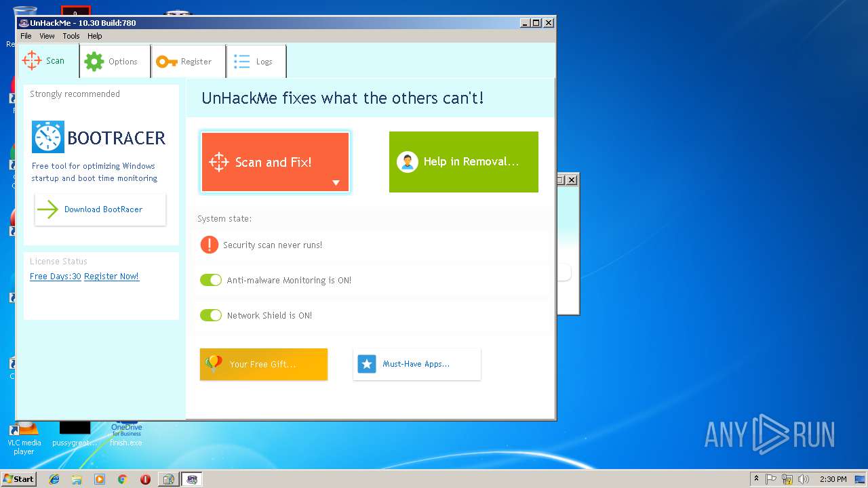
Task: Open Windows Explorer folder in taskbar
Action: pos(77,479)
